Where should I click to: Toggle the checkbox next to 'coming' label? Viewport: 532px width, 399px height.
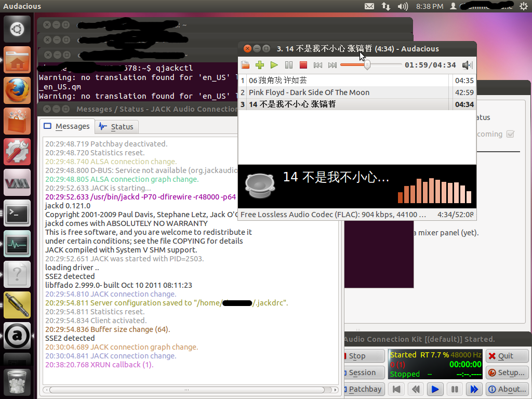click(x=510, y=134)
